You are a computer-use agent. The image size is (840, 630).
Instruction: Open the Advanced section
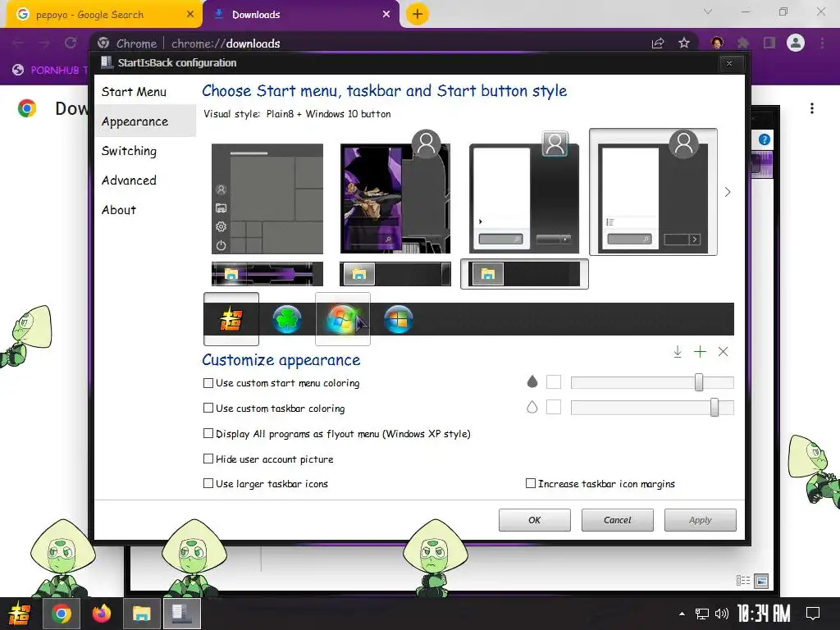coord(129,180)
